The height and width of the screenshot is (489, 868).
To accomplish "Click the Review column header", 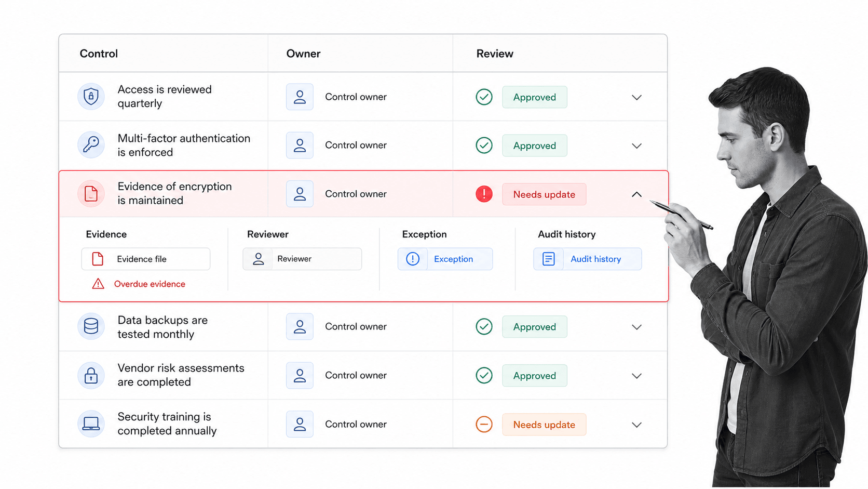I will tap(495, 54).
